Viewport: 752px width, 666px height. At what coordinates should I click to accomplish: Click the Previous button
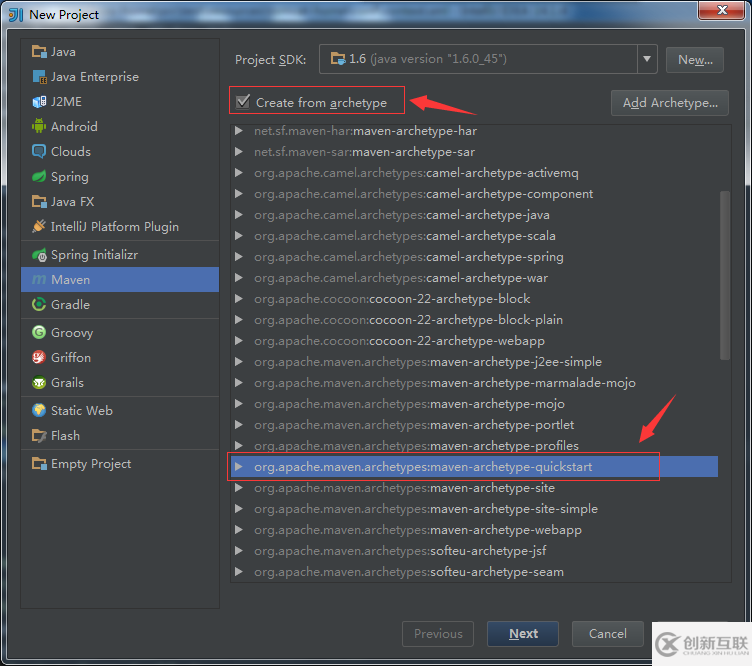coord(438,634)
